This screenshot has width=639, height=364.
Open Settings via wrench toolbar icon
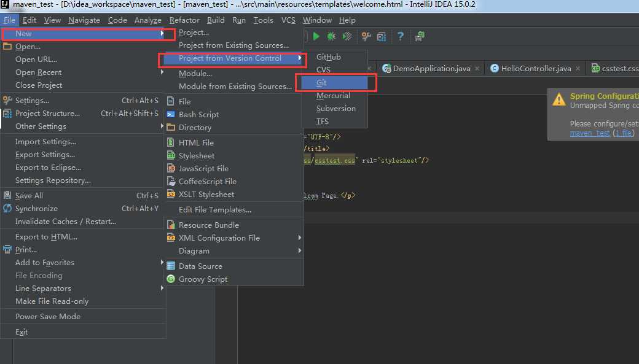coord(366,36)
